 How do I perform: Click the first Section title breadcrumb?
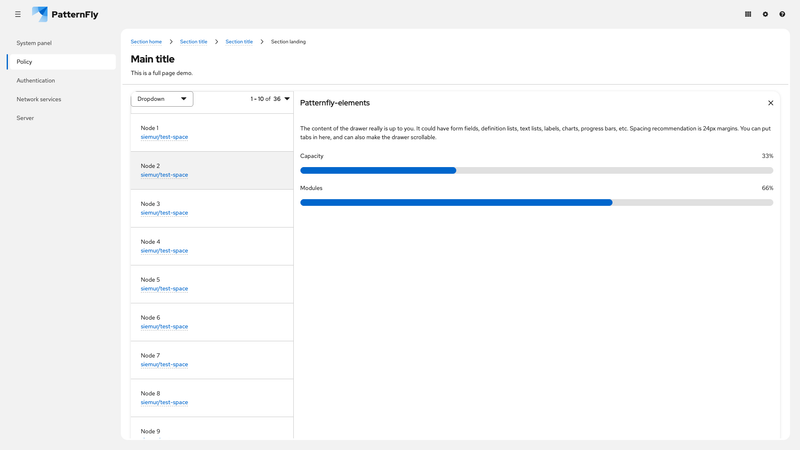point(193,42)
